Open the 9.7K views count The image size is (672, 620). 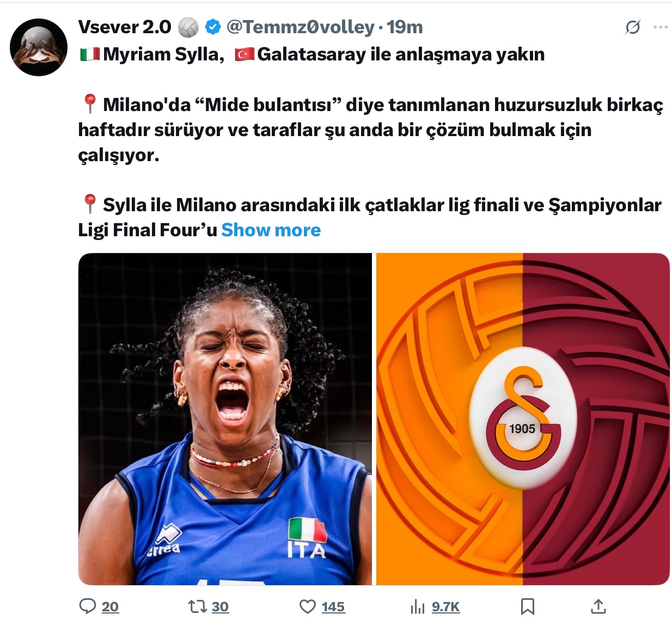(x=446, y=606)
